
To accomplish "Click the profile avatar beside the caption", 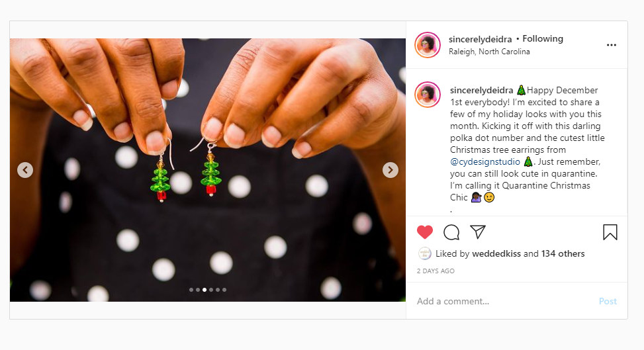I will [x=428, y=95].
